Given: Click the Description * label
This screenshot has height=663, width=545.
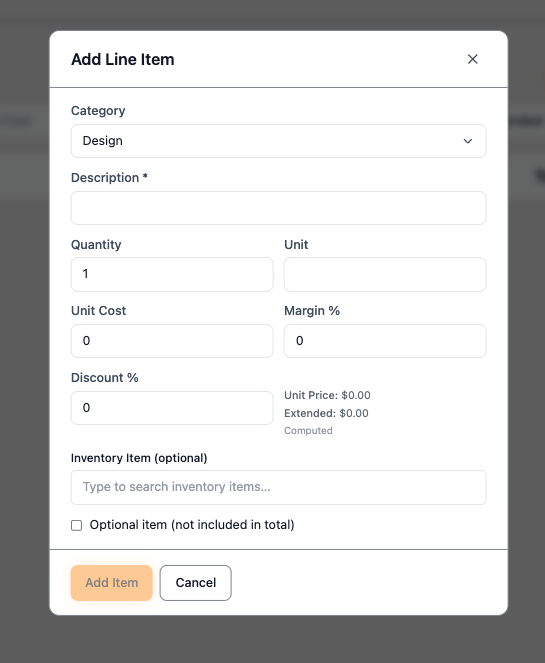Looking at the screenshot, I should tap(109, 178).
